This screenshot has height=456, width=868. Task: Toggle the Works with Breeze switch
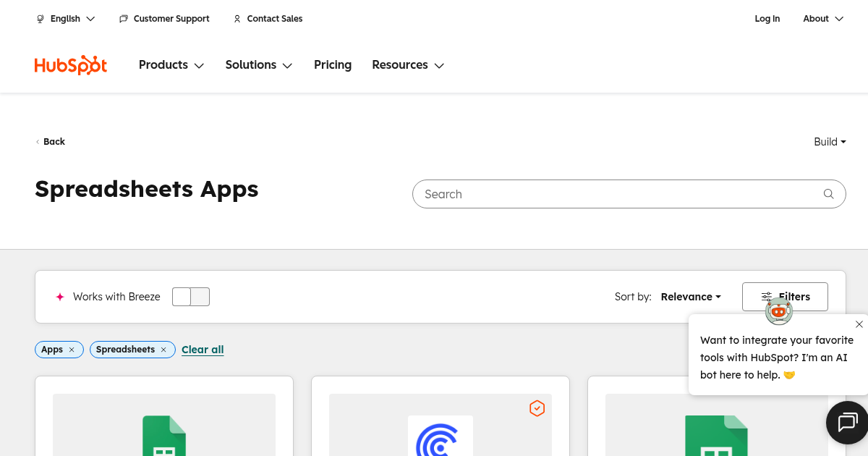(191, 297)
